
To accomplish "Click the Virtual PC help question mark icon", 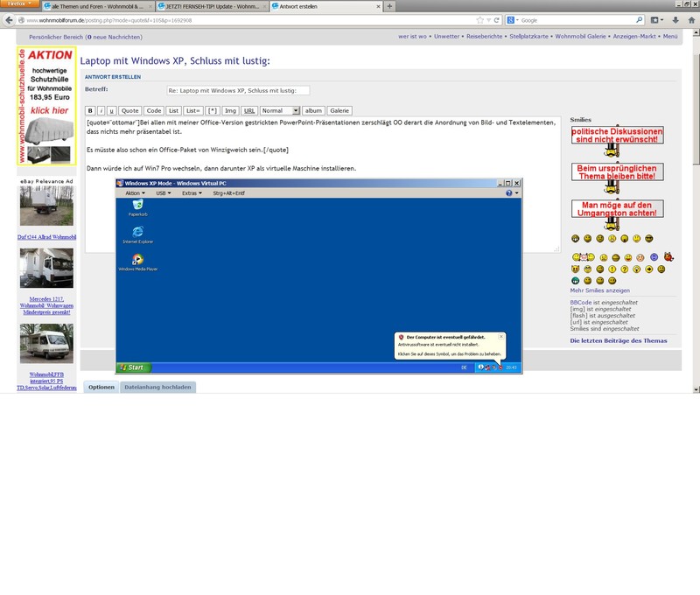I will (x=508, y=192).
